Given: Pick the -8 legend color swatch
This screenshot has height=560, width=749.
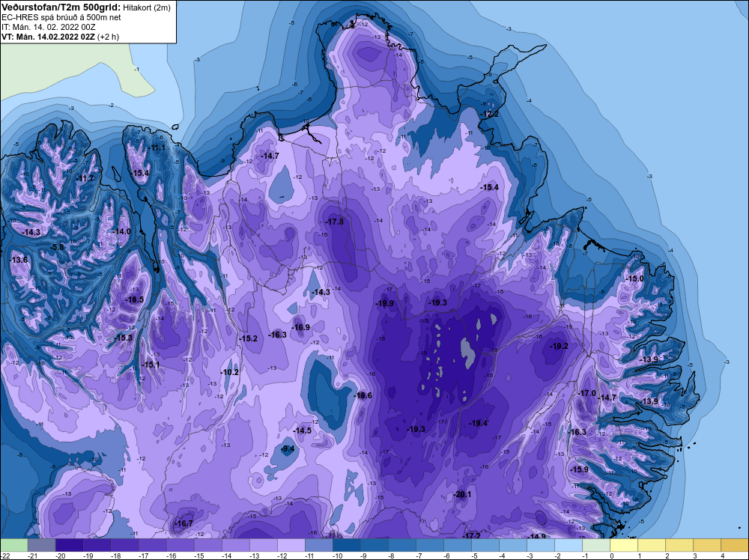Looking at the screenshot, I should point(401,545).
